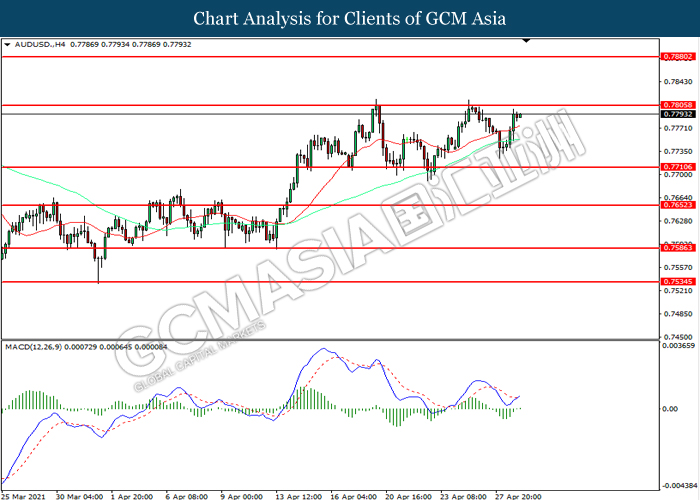Click the 25 Mar 2021 date label
The width and height of the screenshot is (700, 500).
pyautogui.click(x=23, y=496)
